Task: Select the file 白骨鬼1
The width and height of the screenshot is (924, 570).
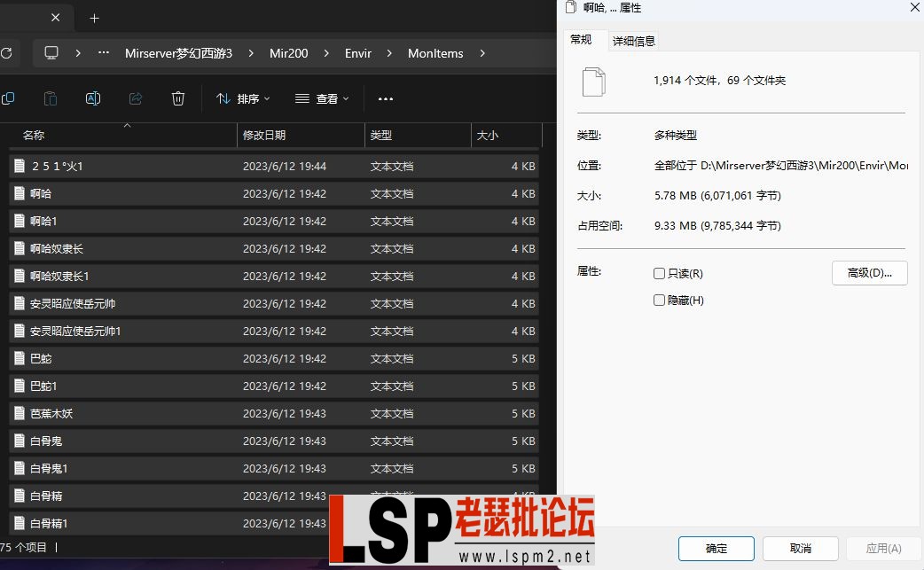Action: pyautogui.click(x=273, y=468)
